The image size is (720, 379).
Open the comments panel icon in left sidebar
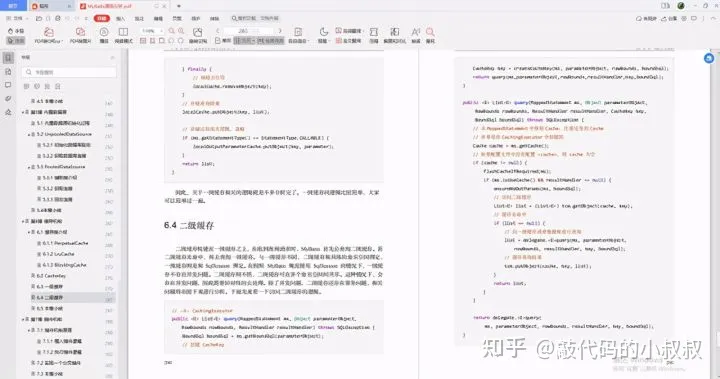point(8,85)
